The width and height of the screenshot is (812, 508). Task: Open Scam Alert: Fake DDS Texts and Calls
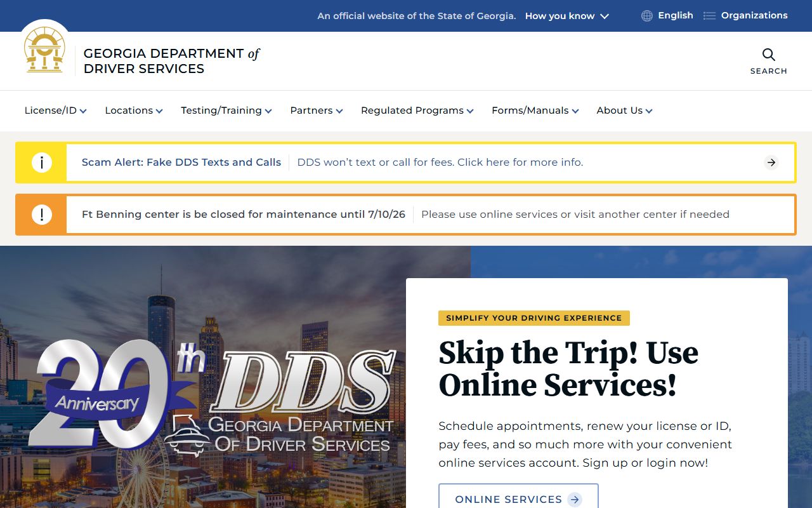pyautogui.click(x=181, y=163)
